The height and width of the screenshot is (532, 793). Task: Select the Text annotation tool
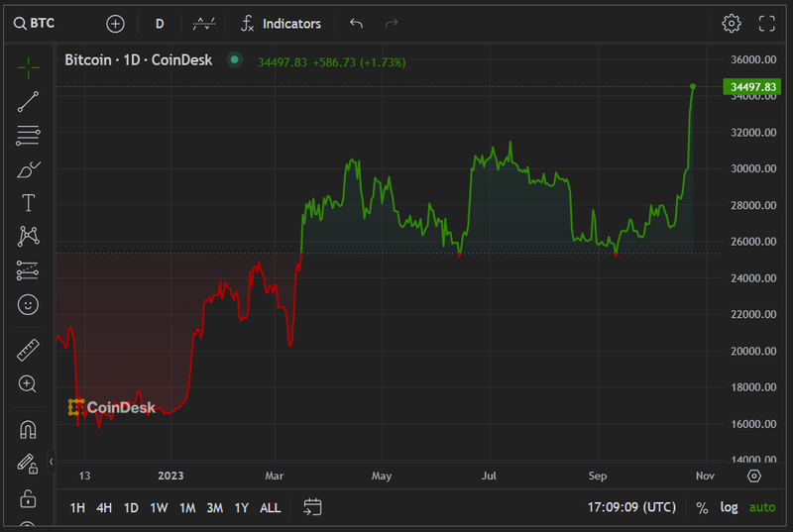pos(28,203)
